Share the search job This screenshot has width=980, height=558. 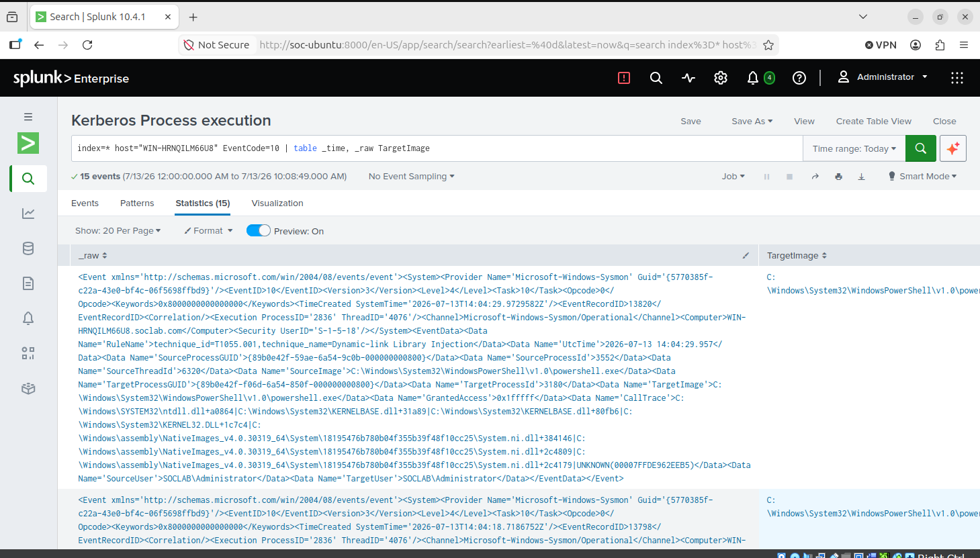coord(815,177)
